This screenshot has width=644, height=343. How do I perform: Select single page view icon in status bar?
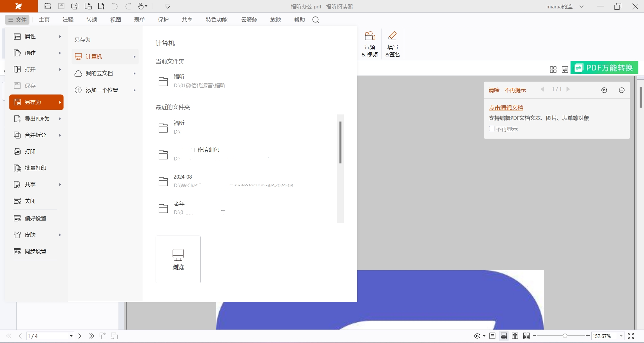pos(492,336)
